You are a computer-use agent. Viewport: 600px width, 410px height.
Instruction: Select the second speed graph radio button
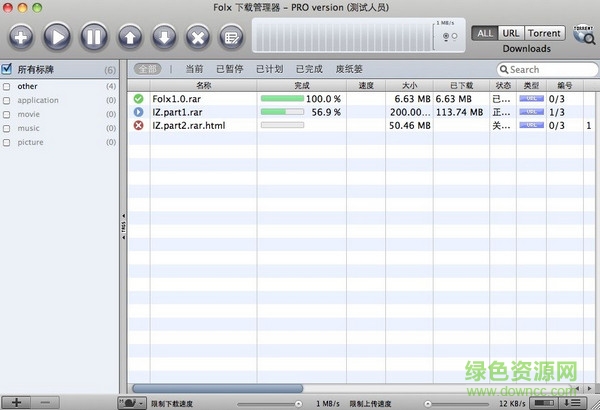pos(454,36)
